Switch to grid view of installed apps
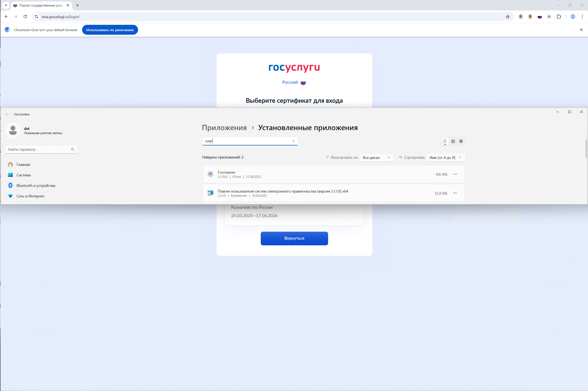 [x=453, y=141]
